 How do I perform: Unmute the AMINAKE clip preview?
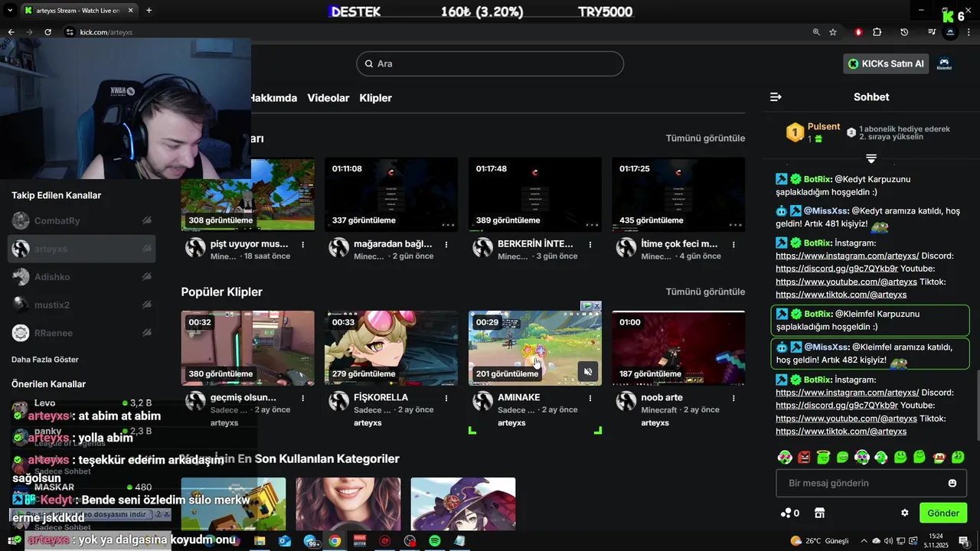(588, 371)
